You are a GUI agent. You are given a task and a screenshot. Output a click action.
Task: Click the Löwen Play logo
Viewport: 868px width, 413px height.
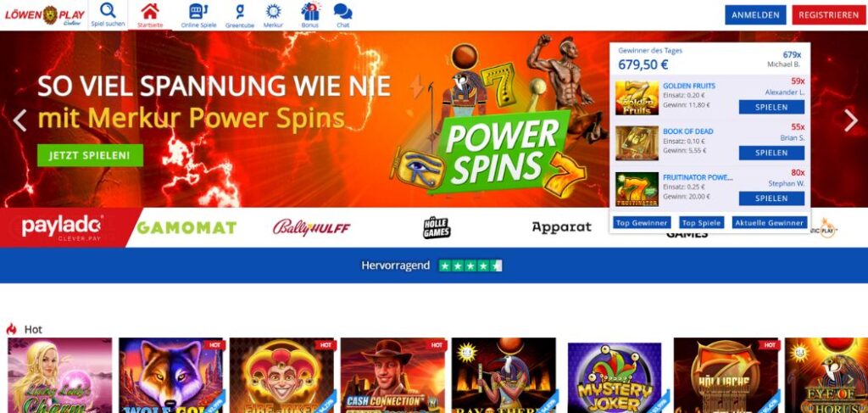tap(44, 15)
